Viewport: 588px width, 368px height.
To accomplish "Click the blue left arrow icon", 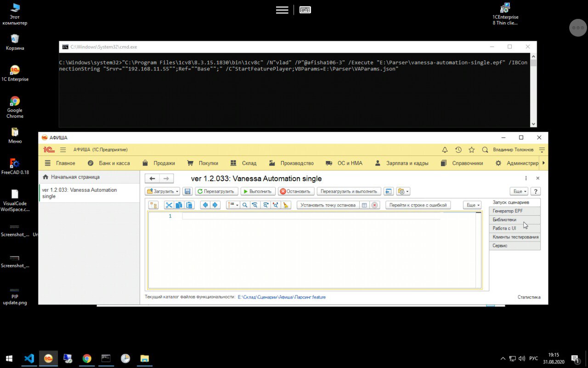I will click(x=205, y=205).
